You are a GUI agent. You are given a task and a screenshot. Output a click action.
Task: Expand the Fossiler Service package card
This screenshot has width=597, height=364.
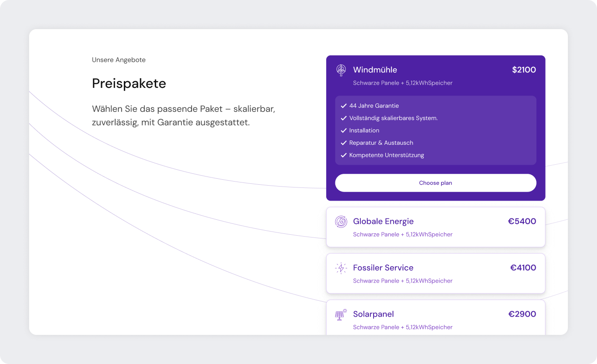click(435, 274)
